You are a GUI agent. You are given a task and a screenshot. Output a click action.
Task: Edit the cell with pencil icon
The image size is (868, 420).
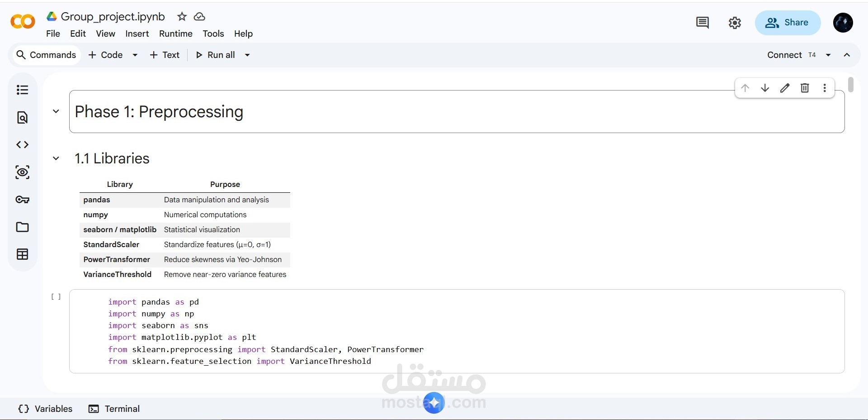coord(785,88)
